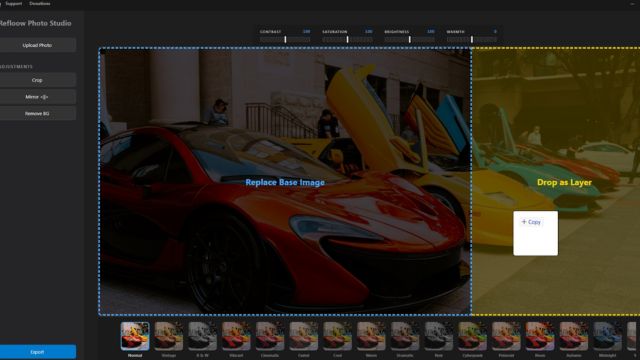Viewport: 640px width, 360px height.
Task: Apply the Midnight filter thumbnail
Action: click(x=607, y=336)
